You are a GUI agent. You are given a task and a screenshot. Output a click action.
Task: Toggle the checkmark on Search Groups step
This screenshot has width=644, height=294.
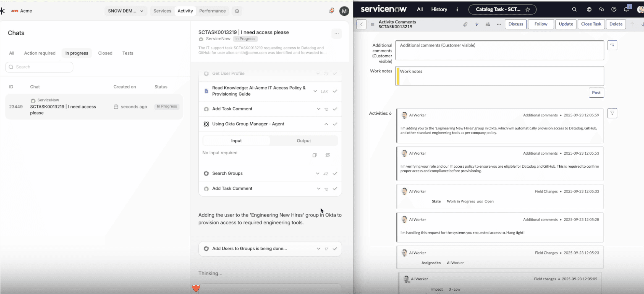click(x=335, y=173)
